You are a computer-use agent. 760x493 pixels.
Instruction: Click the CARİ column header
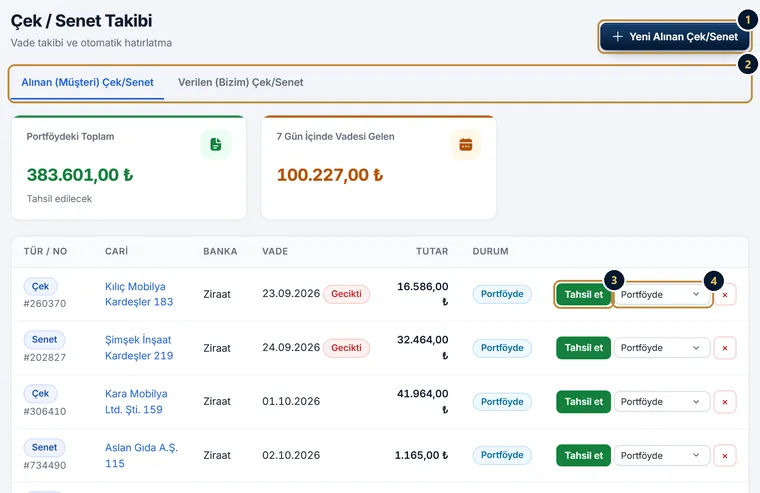pos(116,251)
